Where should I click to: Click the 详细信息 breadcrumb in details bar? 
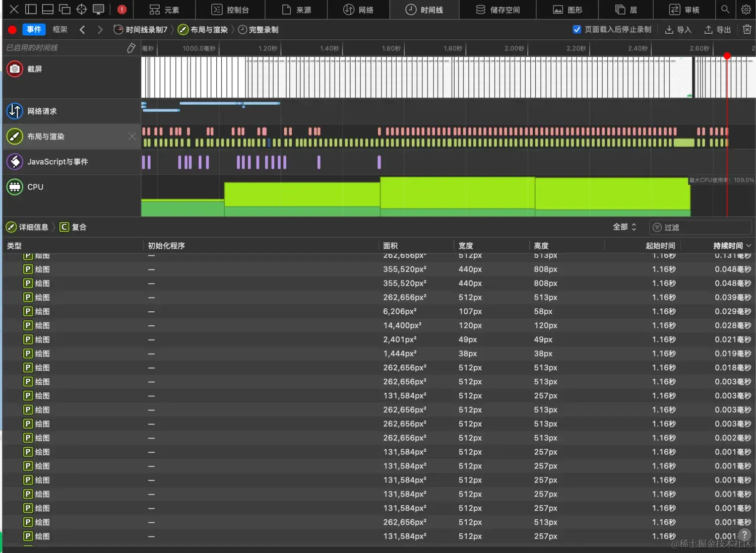[28, 227]
